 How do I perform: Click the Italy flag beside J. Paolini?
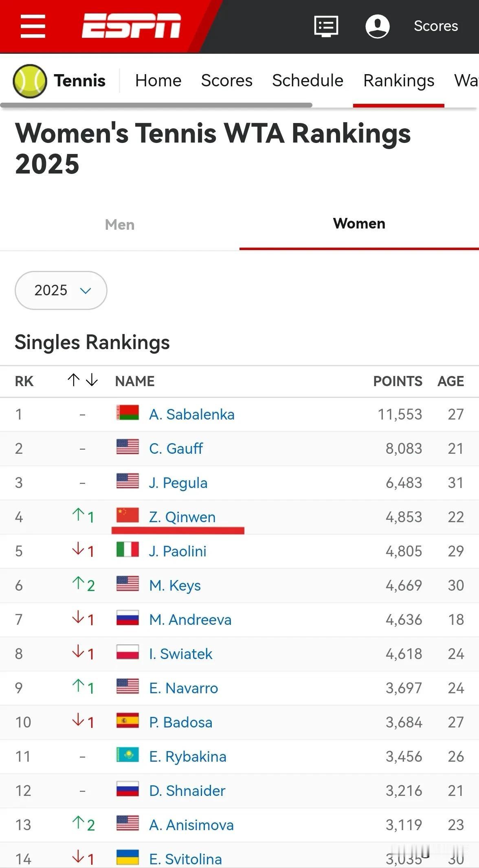click(x=127, y=549)
